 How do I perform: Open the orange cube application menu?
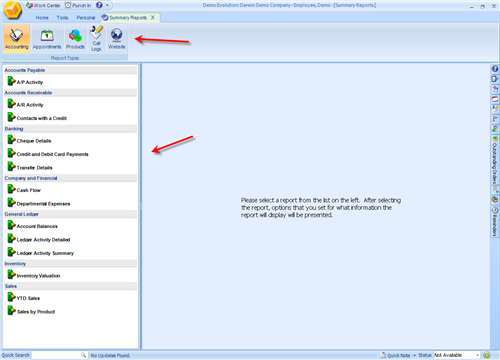[13, 10]
